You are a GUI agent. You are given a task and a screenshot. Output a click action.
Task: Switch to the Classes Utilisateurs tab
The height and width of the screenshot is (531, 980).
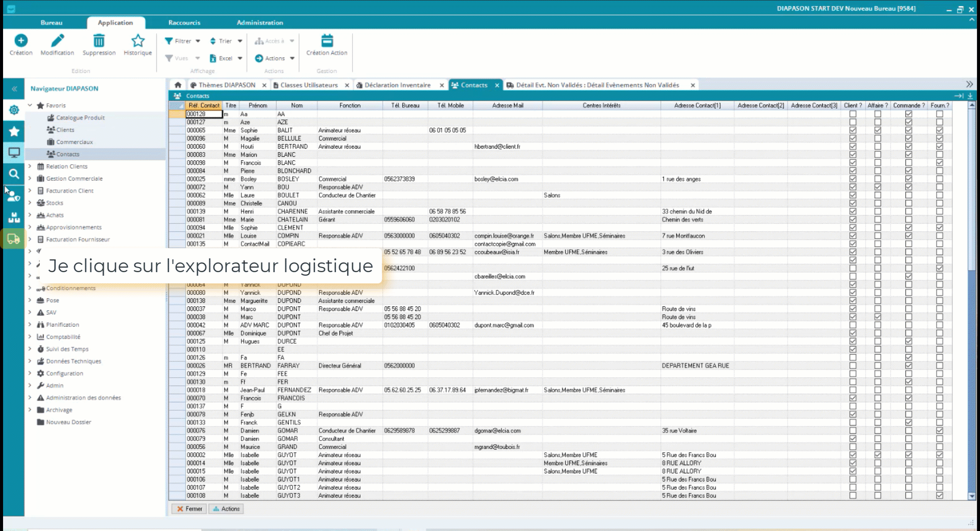point(308,85)
